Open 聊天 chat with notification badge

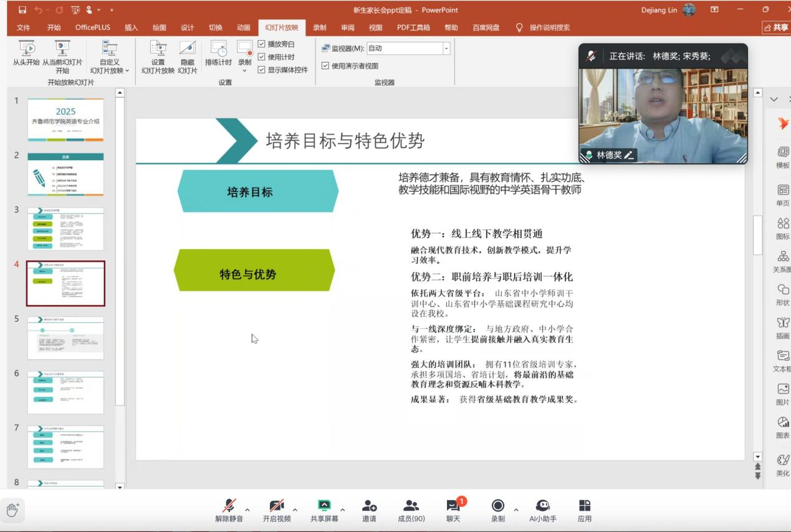coord(453,506)
